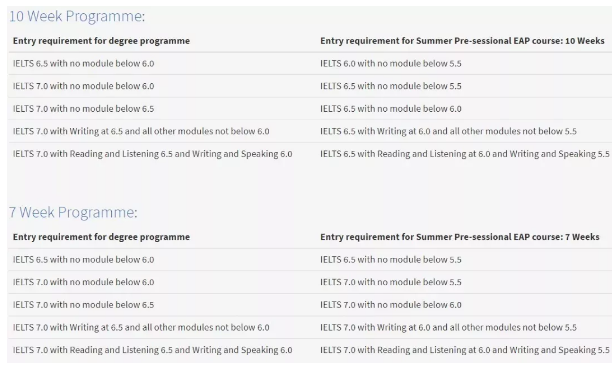Select 10-week cell IELTS 6.5 no module below 5.5
Screen dimensions: 616x370
(x=390, y=86)
